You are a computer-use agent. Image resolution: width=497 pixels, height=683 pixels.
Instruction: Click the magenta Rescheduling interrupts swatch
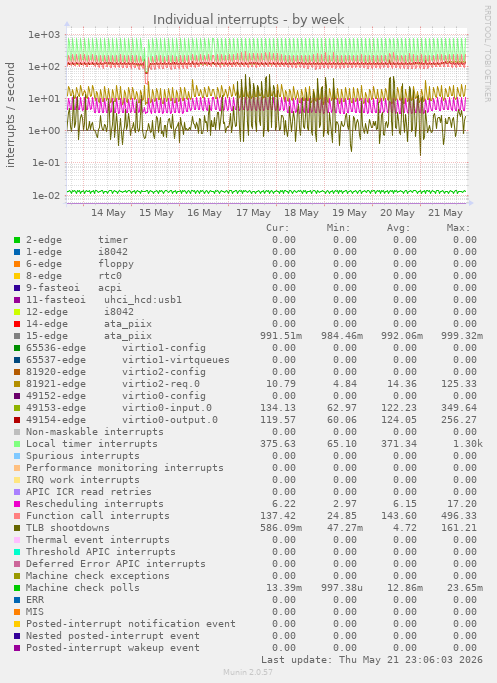tap(17, 504)
